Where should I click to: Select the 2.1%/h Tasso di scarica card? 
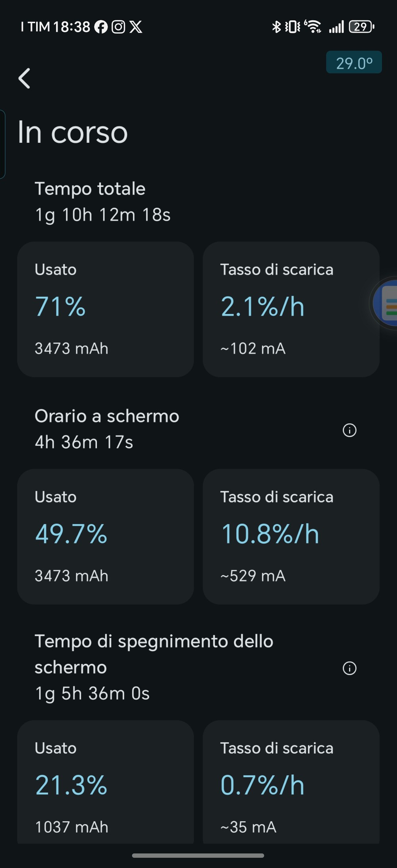click(291, 309)
